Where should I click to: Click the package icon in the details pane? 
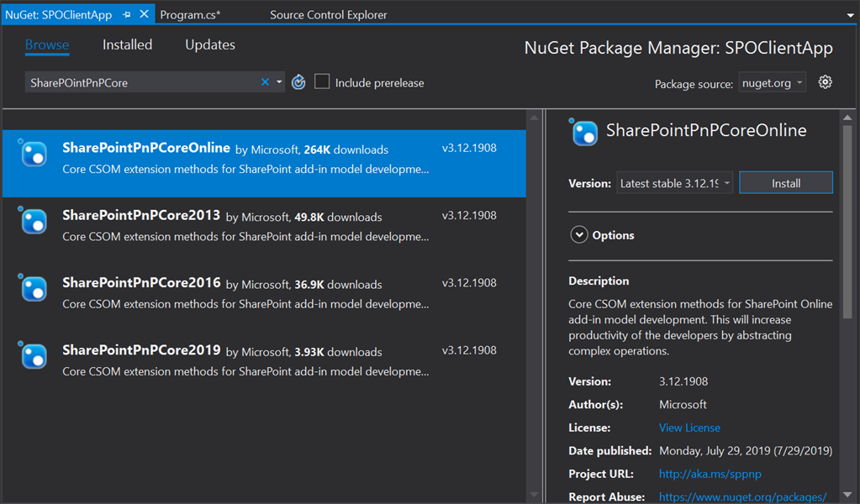coord(583,133)
